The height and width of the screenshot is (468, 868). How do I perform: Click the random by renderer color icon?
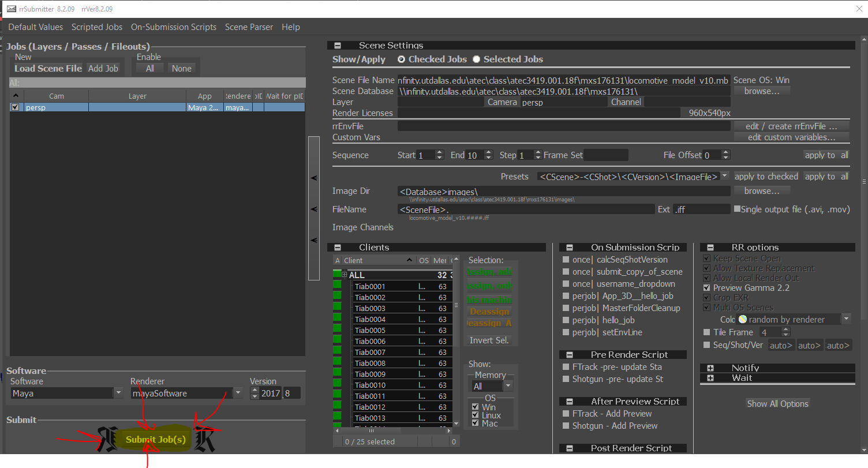pos(743,319)
